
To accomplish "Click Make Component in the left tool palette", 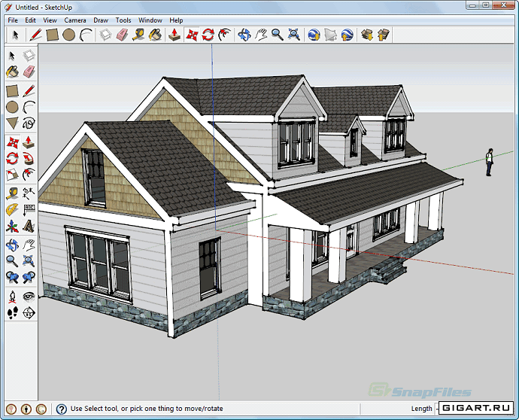I will tap(29, 56).
